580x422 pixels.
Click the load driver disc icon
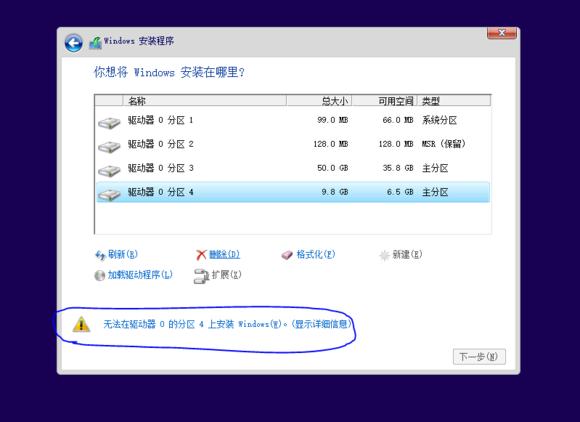(x=100, y=275)
